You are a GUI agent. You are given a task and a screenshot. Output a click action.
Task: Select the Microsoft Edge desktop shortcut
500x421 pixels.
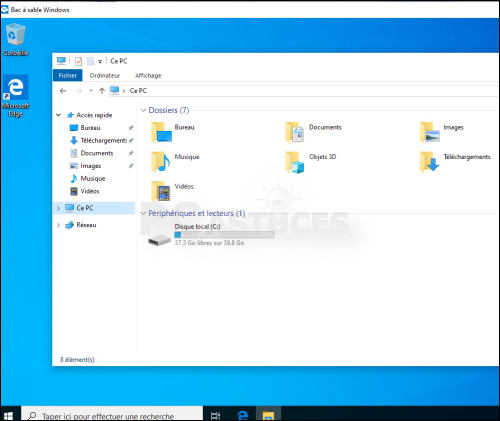[x=15, y=96]
